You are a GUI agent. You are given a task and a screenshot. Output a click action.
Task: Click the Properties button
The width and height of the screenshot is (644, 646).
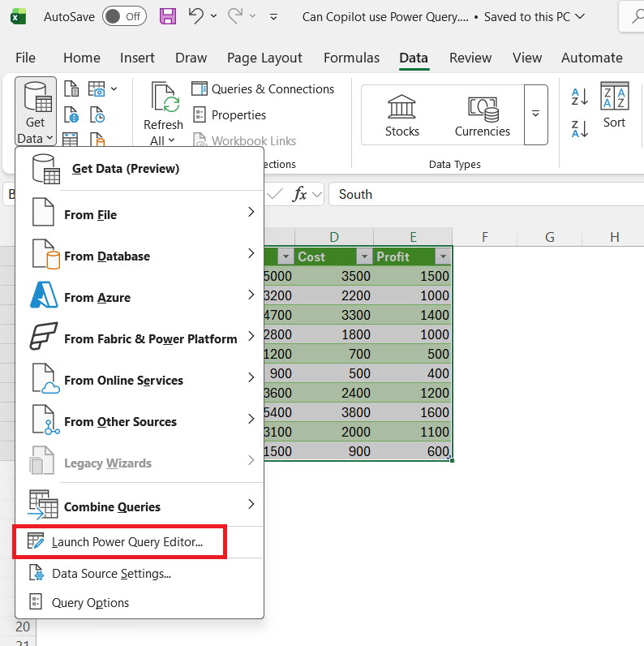[x=230, y=115]
